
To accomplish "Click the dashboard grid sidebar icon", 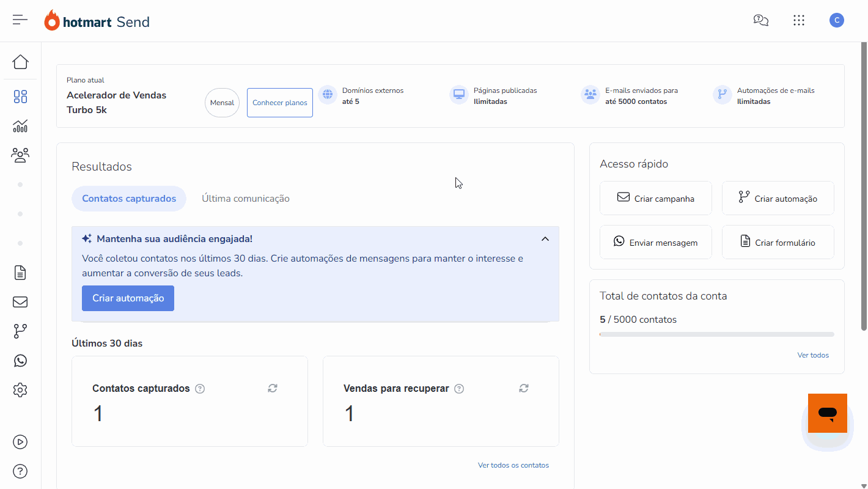I will 20,97.
